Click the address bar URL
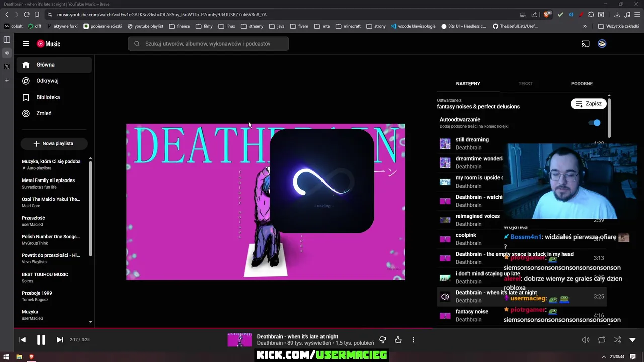 (x=162, y=15)
